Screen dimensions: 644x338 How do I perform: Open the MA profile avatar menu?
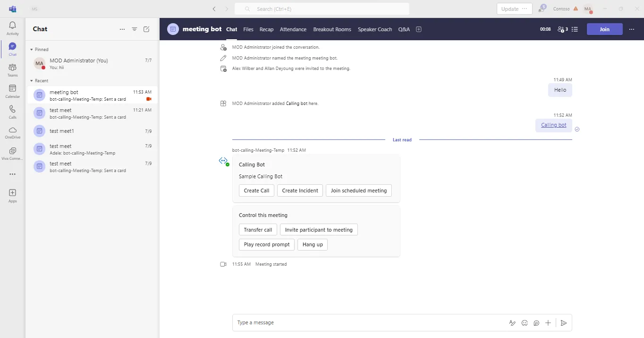[588, 9]
